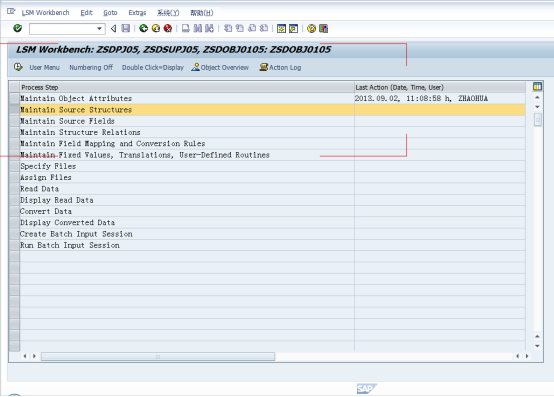The width and height of the screenshot is (554, 397).
Task: Click the First Page icon
Action: [228, 29]
